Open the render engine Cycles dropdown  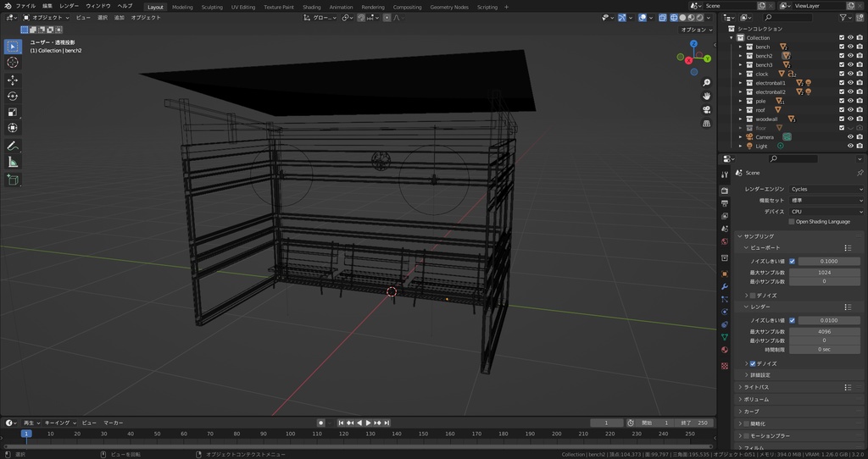coord(826,189)
